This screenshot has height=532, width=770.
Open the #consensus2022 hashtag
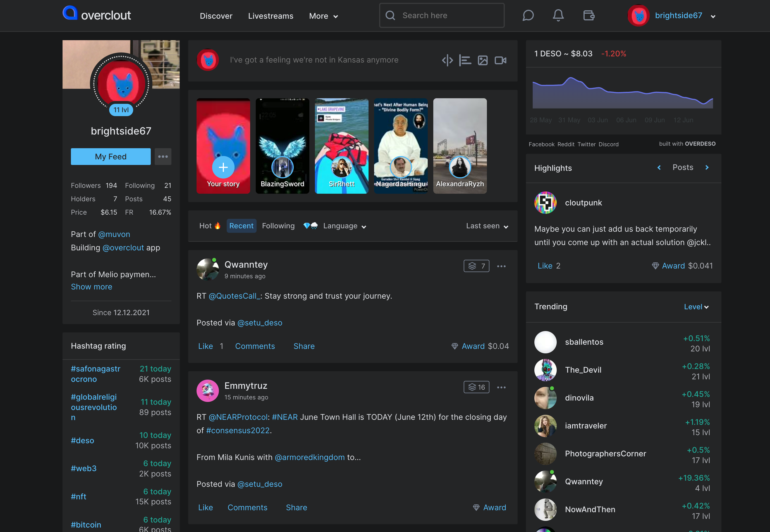click(x=238, y=431)
